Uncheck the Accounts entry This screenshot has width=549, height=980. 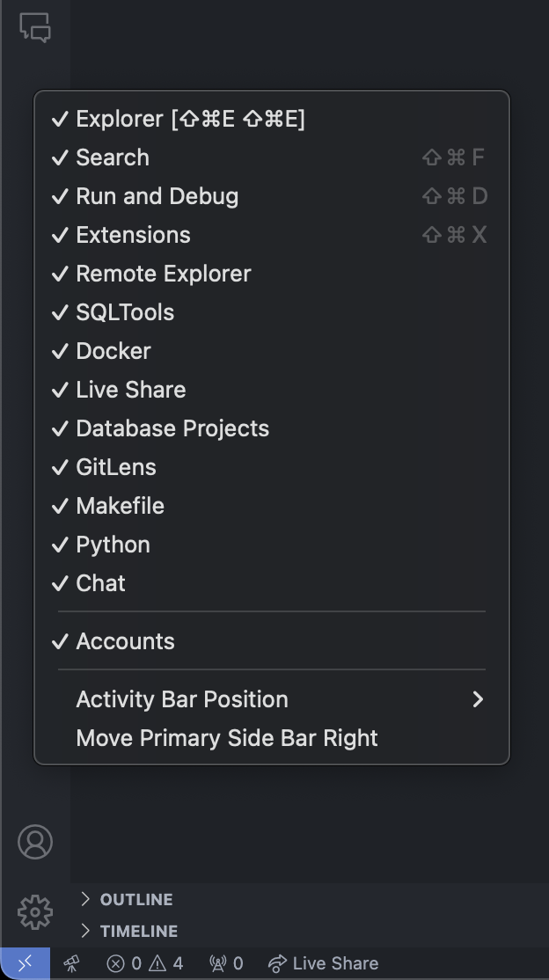coord(272,641)
